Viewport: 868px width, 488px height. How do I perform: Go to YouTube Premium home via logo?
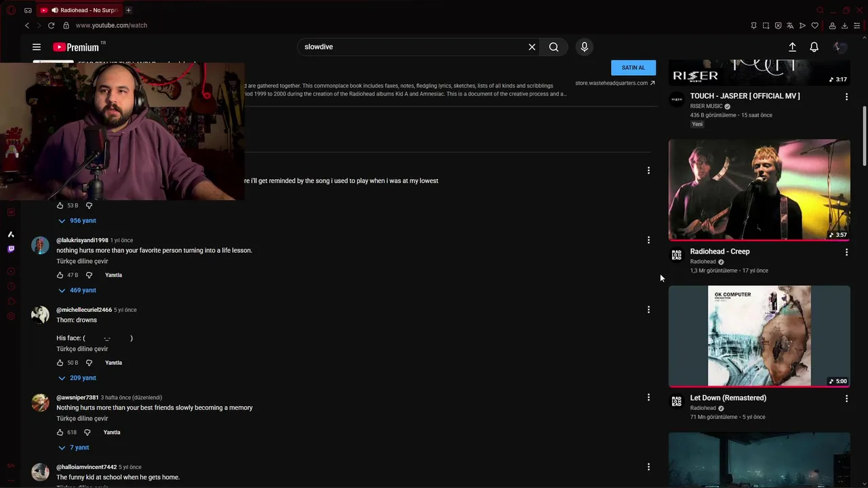(x=76, y=47)
